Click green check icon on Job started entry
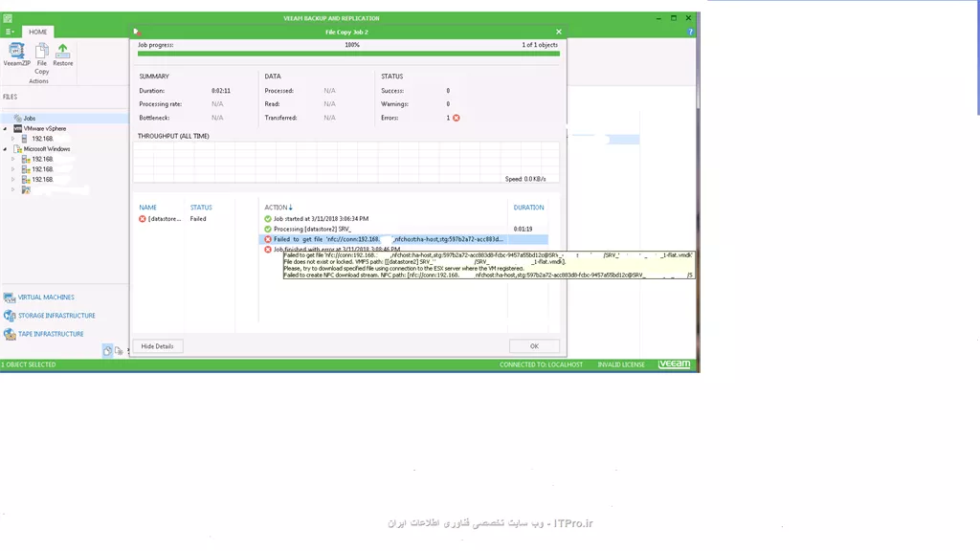 click(x=268, y=219)
